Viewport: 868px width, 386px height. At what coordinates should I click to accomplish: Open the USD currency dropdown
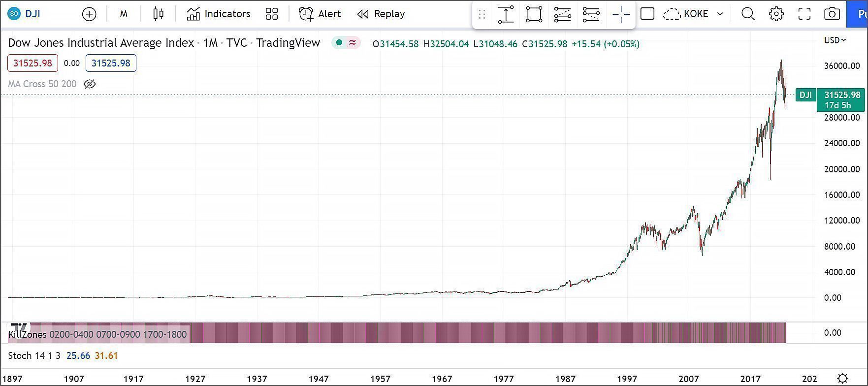pos(835,40)
